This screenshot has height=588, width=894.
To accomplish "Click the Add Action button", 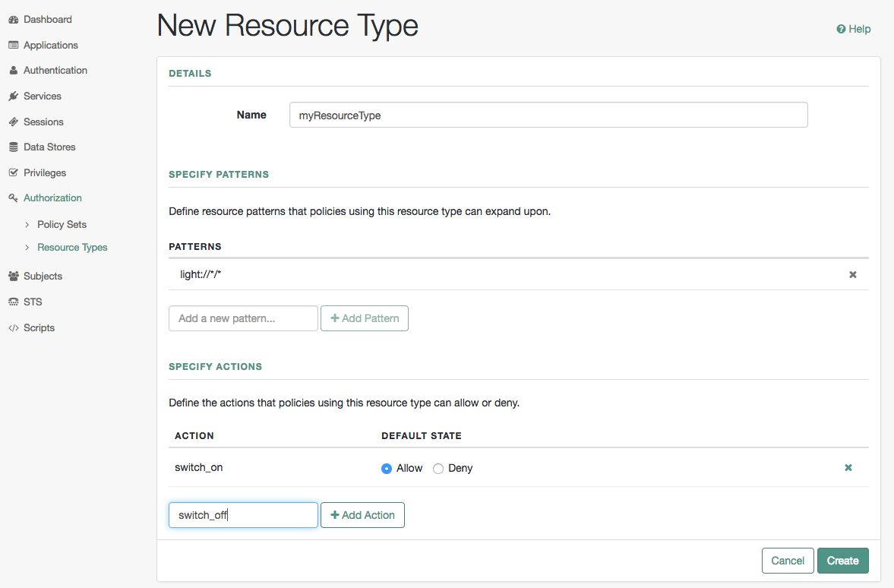I will [x=362, y=515].
